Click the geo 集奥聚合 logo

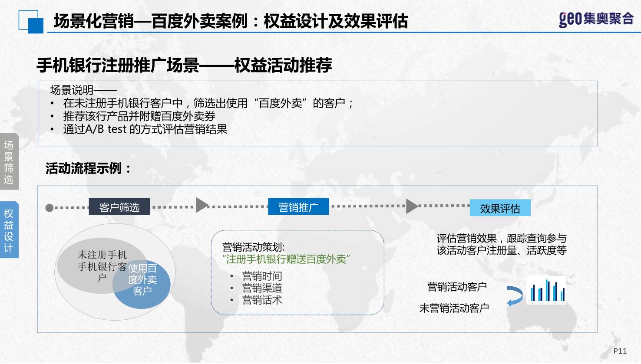tap(596, 19)
